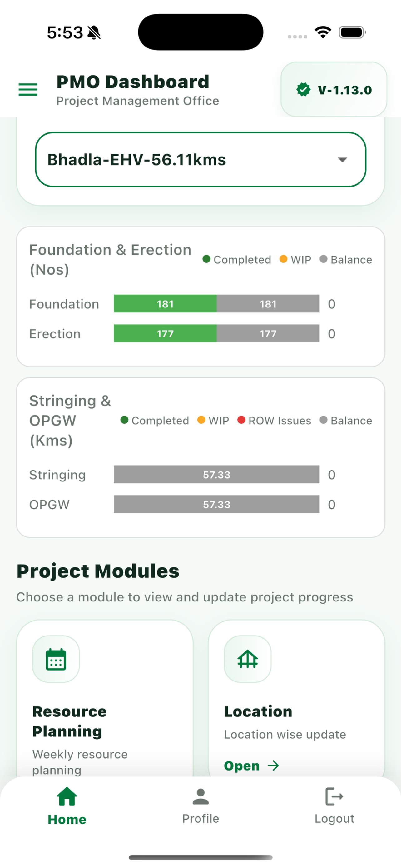The image size is (401, 868).
Task: Tap the ROW Issues red legend dot
Action: coord(241,420)
